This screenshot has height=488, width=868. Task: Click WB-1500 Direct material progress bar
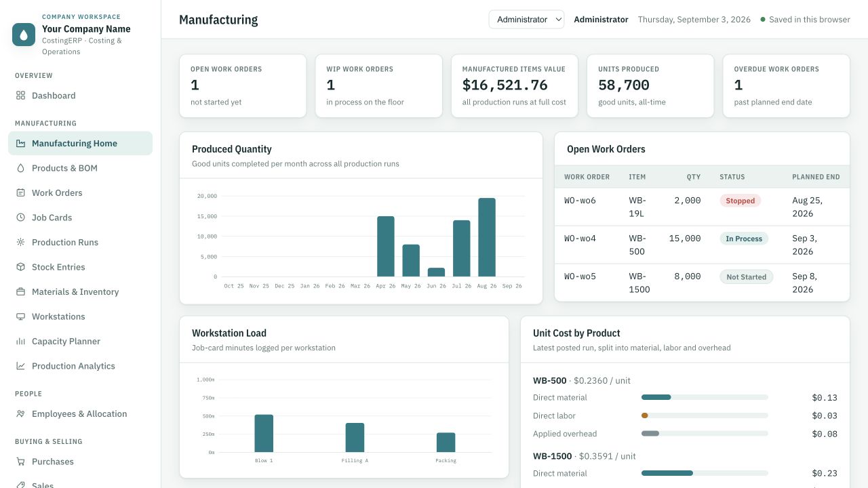click(x=705, y=473)
